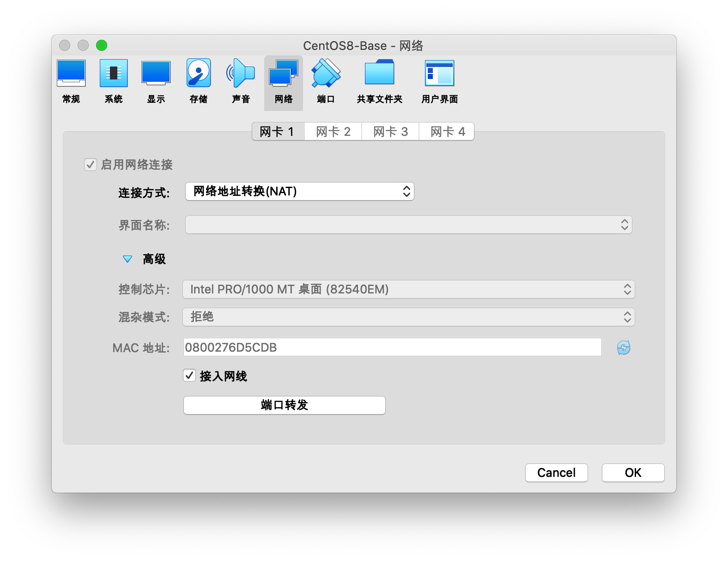This screenshot has width=728, height=561.
Task: Click the MAC address regenerate icon
Action: [624, 348]
